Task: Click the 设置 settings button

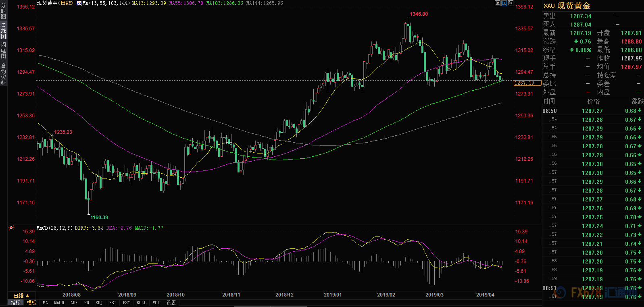Action: click(x=171, y=303)
